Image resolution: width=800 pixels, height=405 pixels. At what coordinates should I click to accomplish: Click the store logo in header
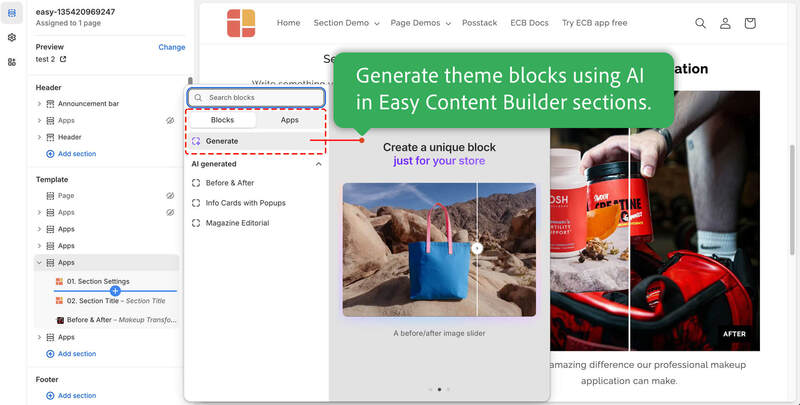[x=241, y=23]
